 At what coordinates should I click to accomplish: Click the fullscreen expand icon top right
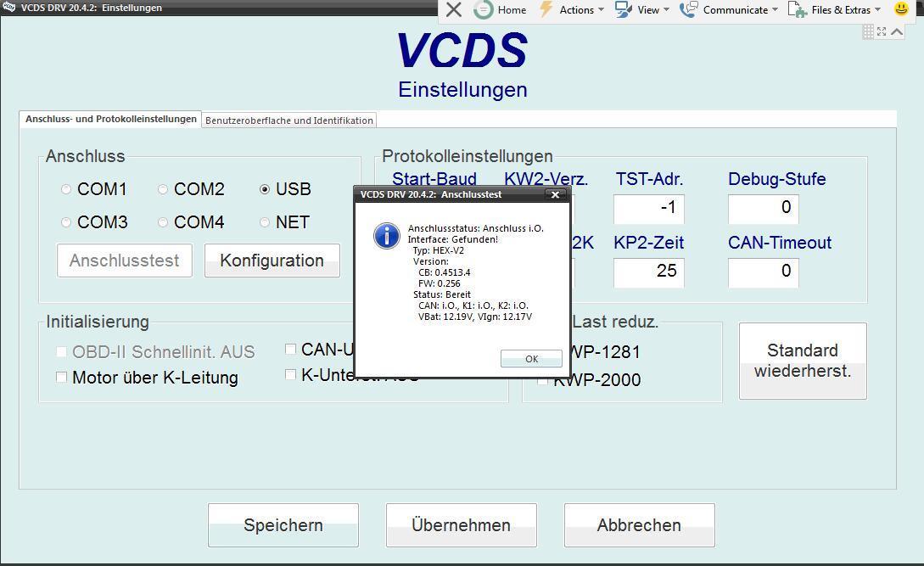tap(883, 31)
